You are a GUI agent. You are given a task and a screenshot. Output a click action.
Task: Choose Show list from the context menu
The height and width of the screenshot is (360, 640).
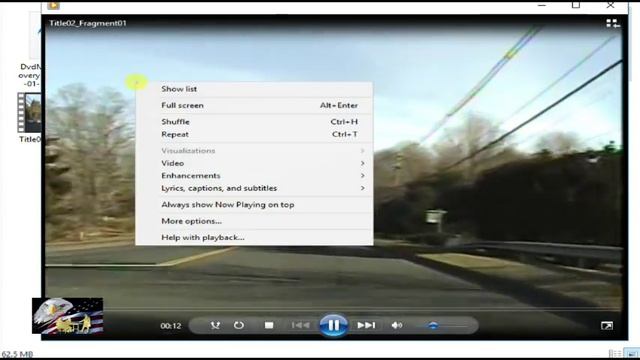(x=254, y=89)
